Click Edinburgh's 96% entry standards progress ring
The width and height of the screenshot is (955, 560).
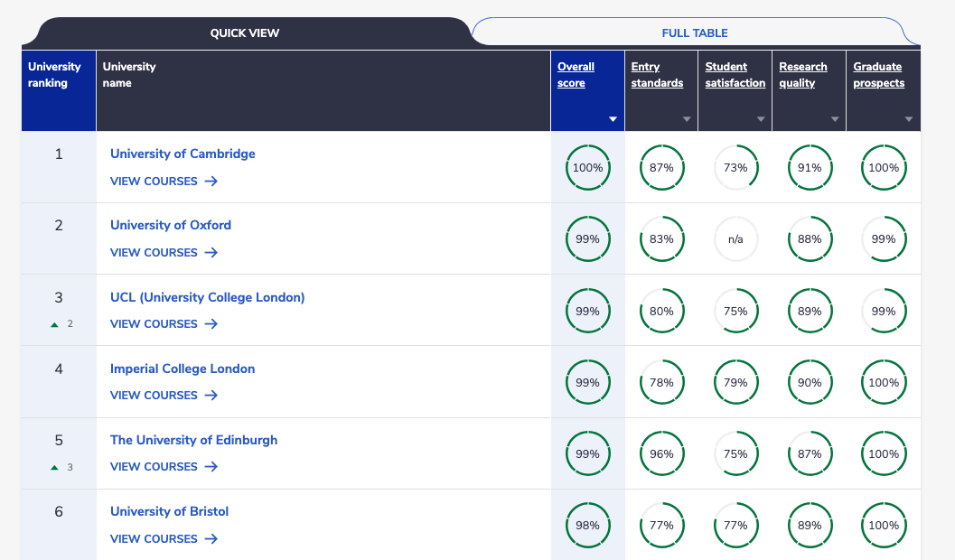(661, 453)
